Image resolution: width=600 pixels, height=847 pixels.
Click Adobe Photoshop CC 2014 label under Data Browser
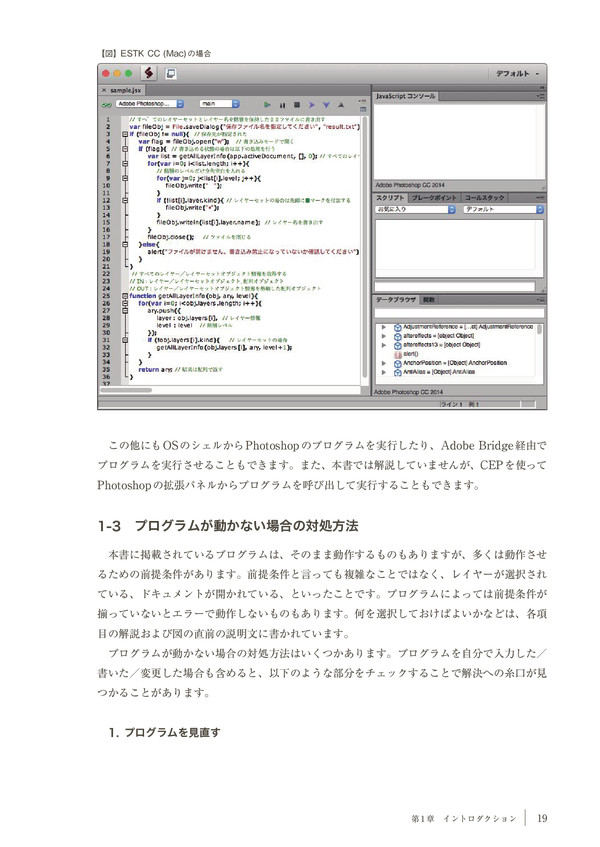409,392
